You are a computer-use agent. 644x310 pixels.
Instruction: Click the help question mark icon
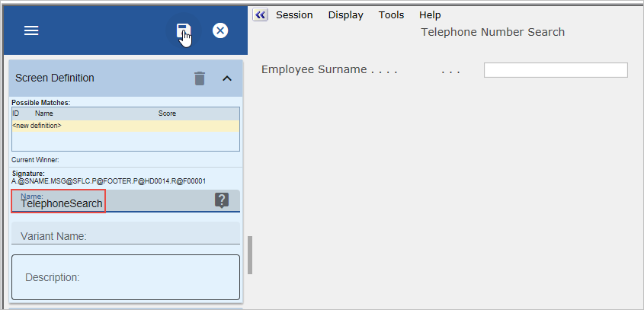point(222,200)
